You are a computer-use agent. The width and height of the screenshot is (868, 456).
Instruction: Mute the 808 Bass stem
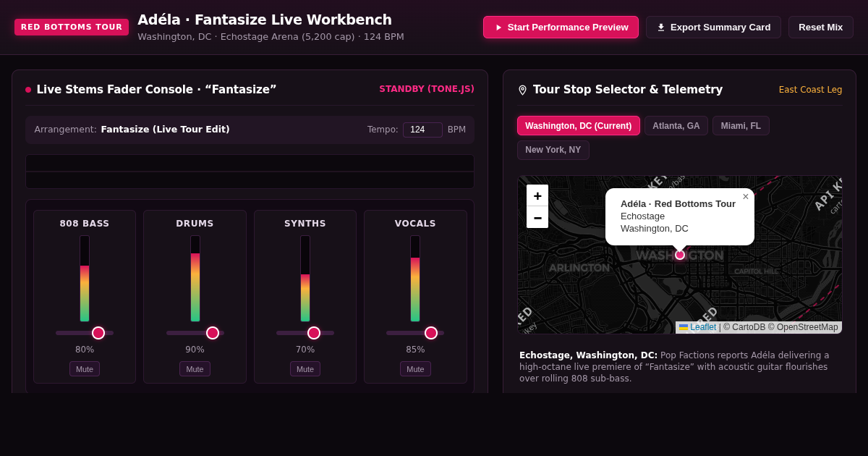tap(85, 369)
